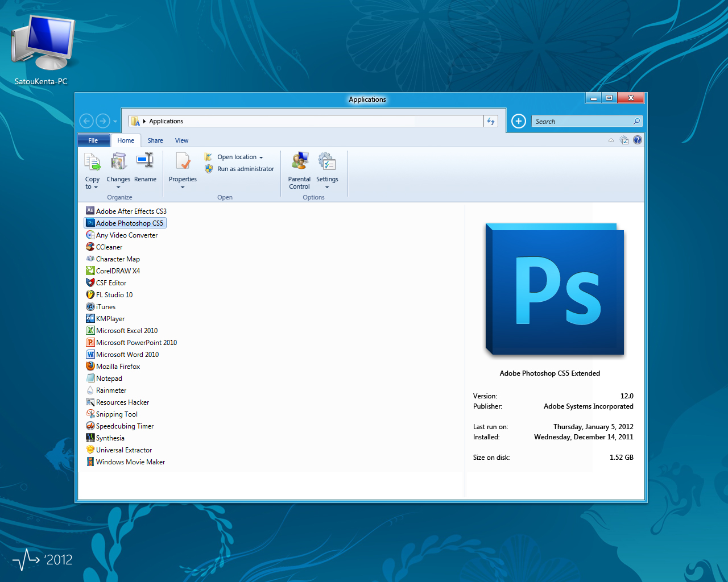Click the icon left of help button
This screenshot has width=728, height=582.
624,140
